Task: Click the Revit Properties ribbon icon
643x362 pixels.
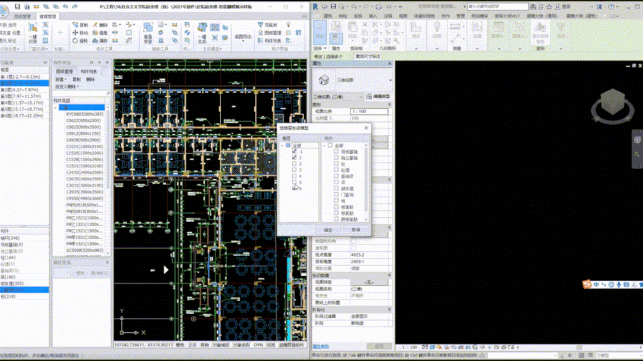Action: click(x=336, y=38)
